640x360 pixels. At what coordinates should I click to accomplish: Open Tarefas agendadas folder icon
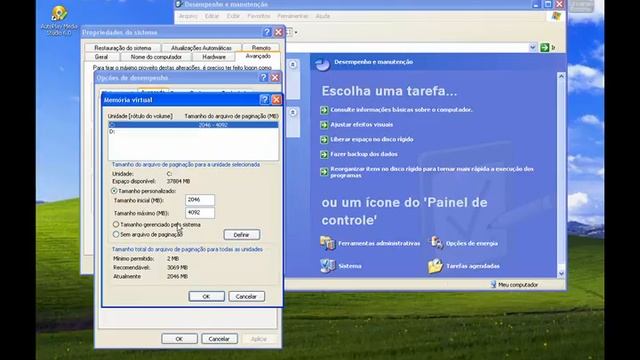pyautogui.click(x=435, y=266)
